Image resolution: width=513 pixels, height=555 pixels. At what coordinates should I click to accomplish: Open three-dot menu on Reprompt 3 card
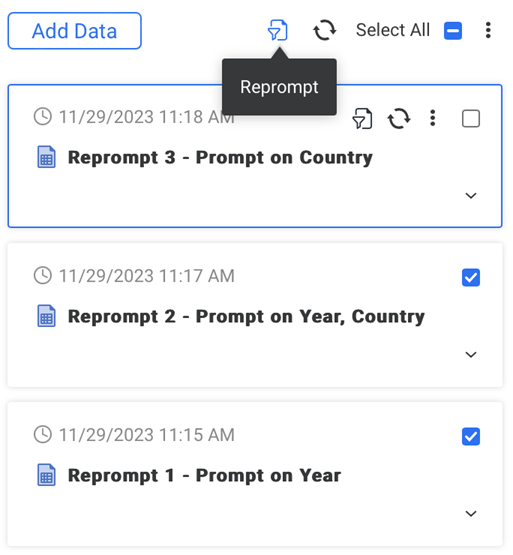point(432,118)
